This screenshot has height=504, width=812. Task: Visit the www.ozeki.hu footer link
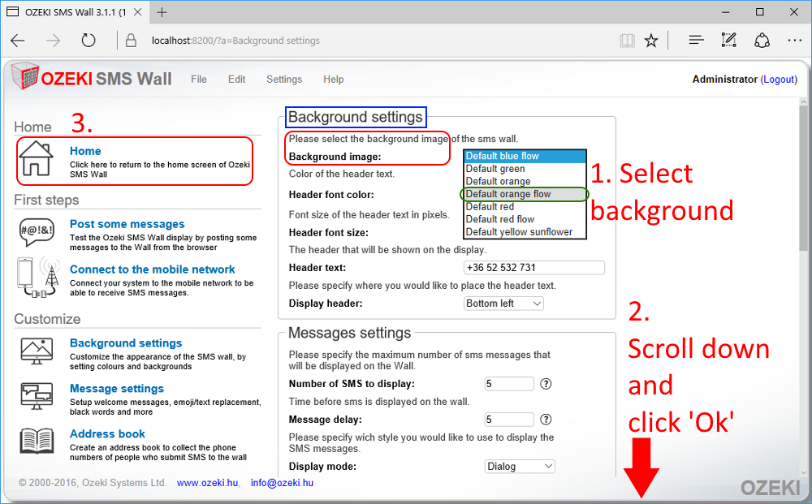(208, 483)
